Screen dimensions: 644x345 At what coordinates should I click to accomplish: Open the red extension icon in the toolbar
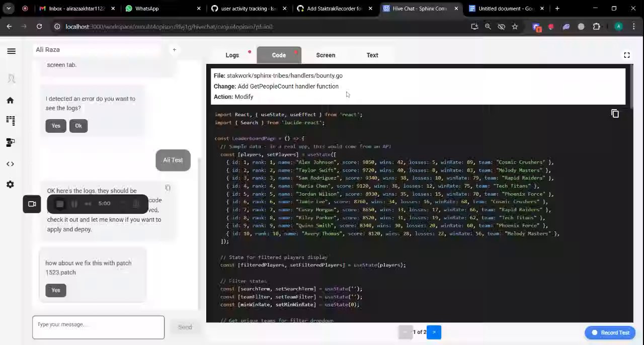[551, 27]
